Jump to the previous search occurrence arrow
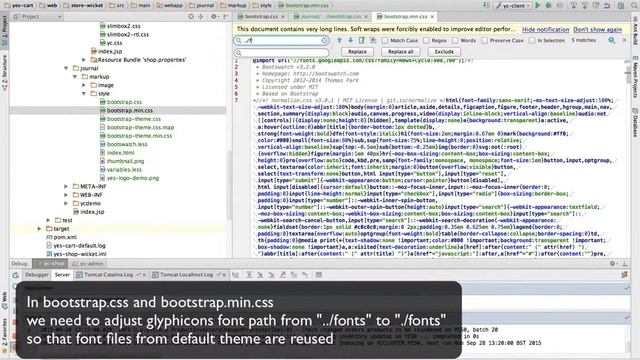The height and width of the screenshot is (360, 640). pos(339,40)
